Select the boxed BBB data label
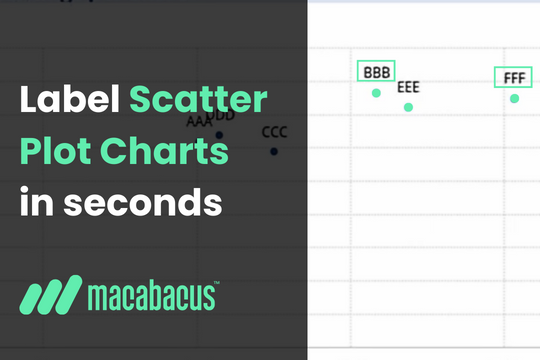Image resolution: width=540 pixels, height=360 pixels. coord(376,71)
